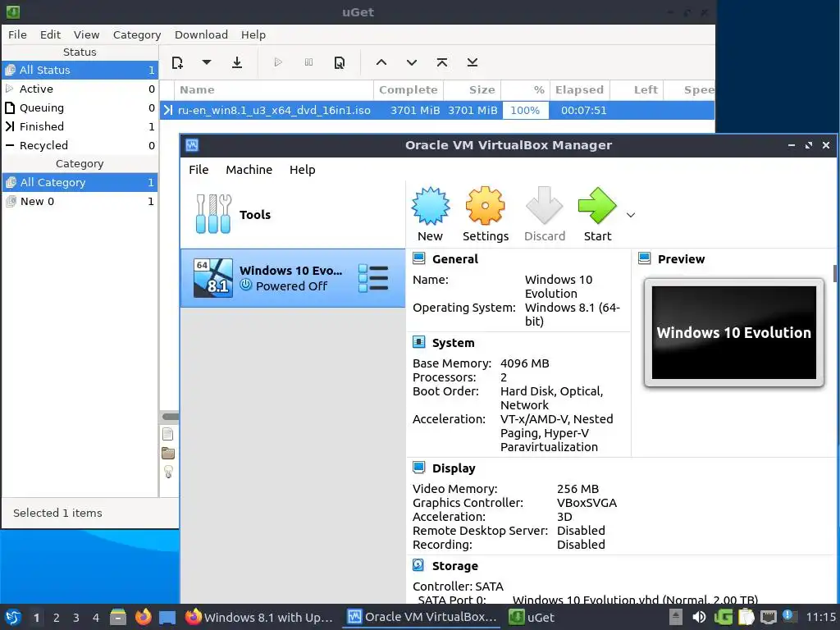Open dropdown arrow next to new download
This screenshot has height=630, width=840.
coord(206,62)
